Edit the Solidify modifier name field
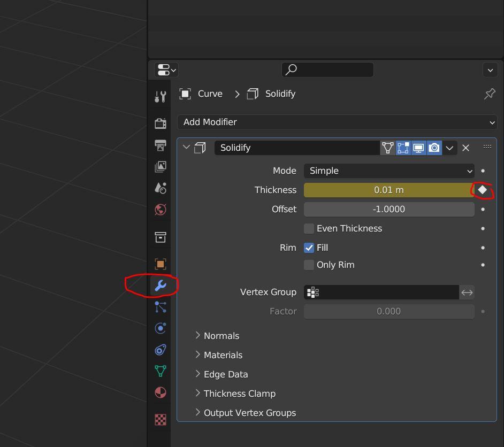Screen dimensions: 504x447 click(297, 148)
